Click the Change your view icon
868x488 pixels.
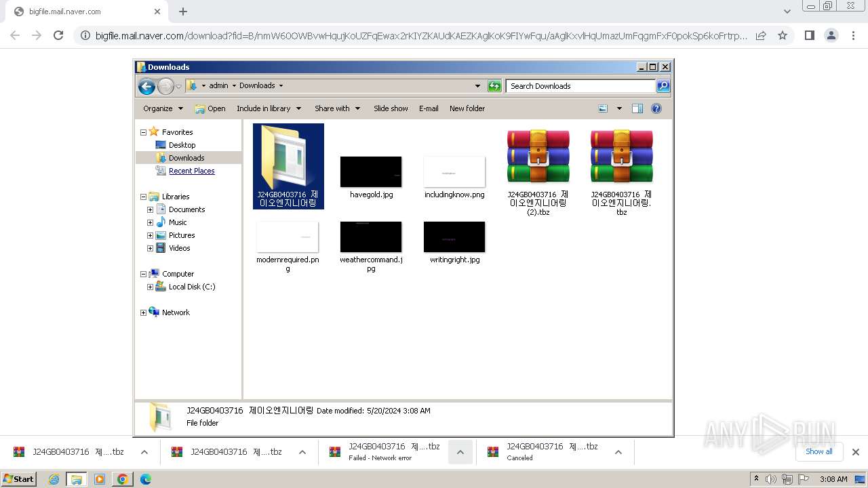pyautogui.click(x=603, y=108)
